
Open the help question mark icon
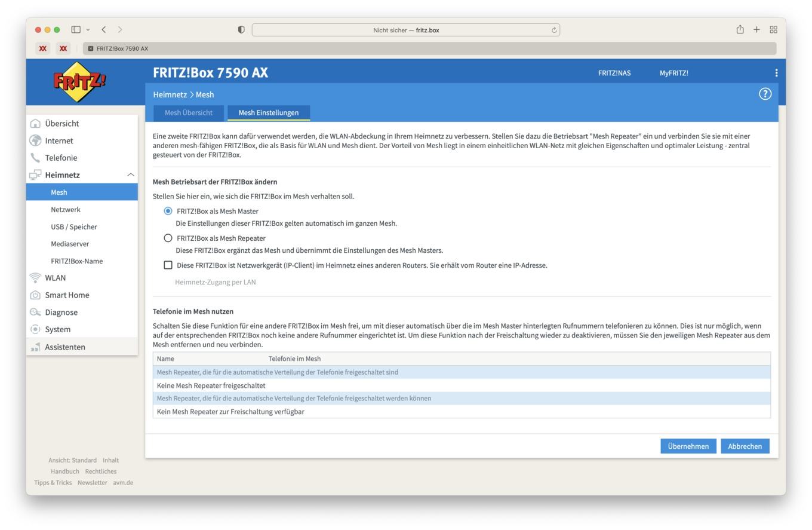coord(765,94)
